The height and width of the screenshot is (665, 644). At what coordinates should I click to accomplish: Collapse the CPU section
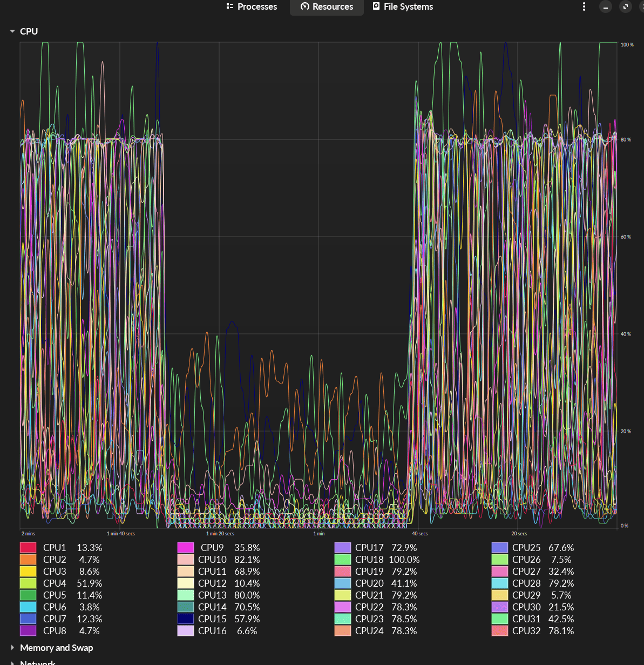(x=12, y=31)
